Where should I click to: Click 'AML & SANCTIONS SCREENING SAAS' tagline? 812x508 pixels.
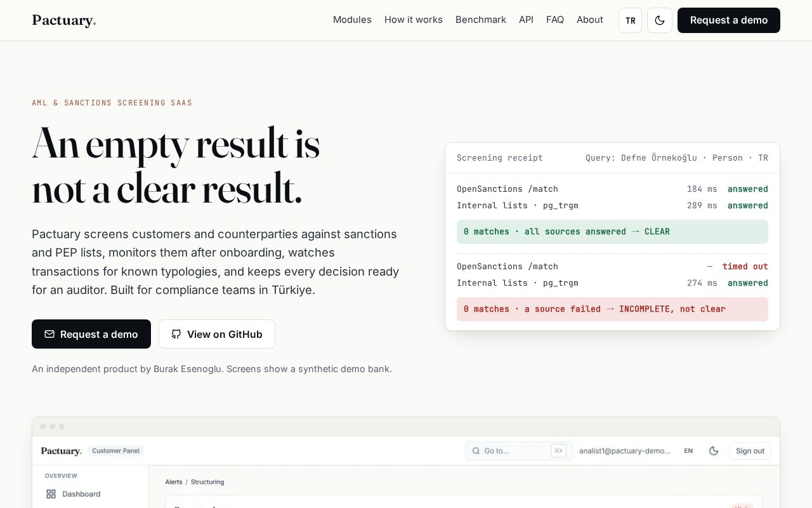[112, 103]
